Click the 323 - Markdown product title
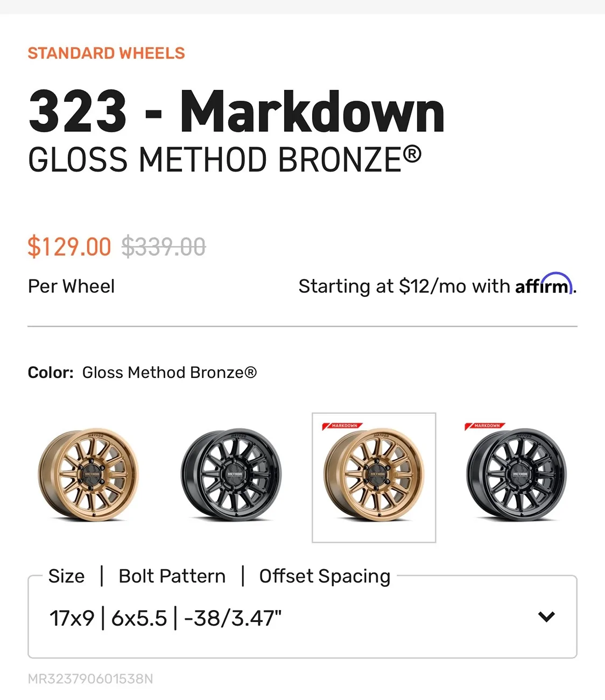Viewport: 605px width, 700px height. click(x=236, y=111)
